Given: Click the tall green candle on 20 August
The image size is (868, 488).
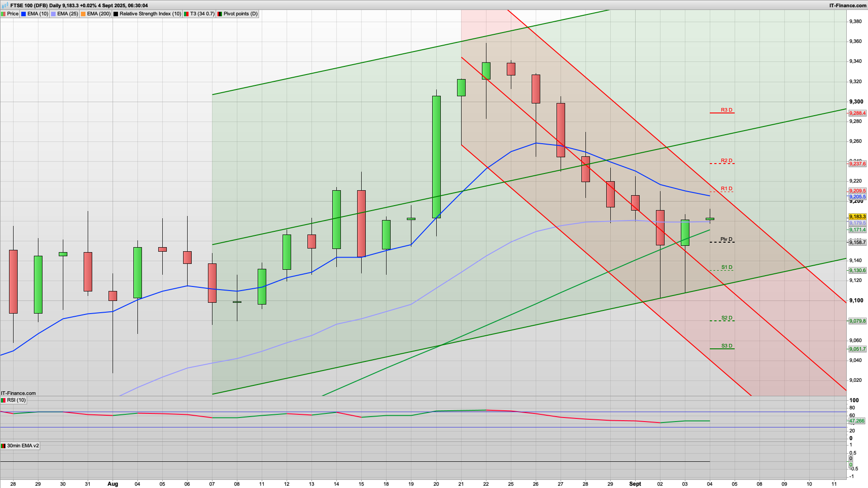Looking at the screenshot, I should [x=436, y=157].
